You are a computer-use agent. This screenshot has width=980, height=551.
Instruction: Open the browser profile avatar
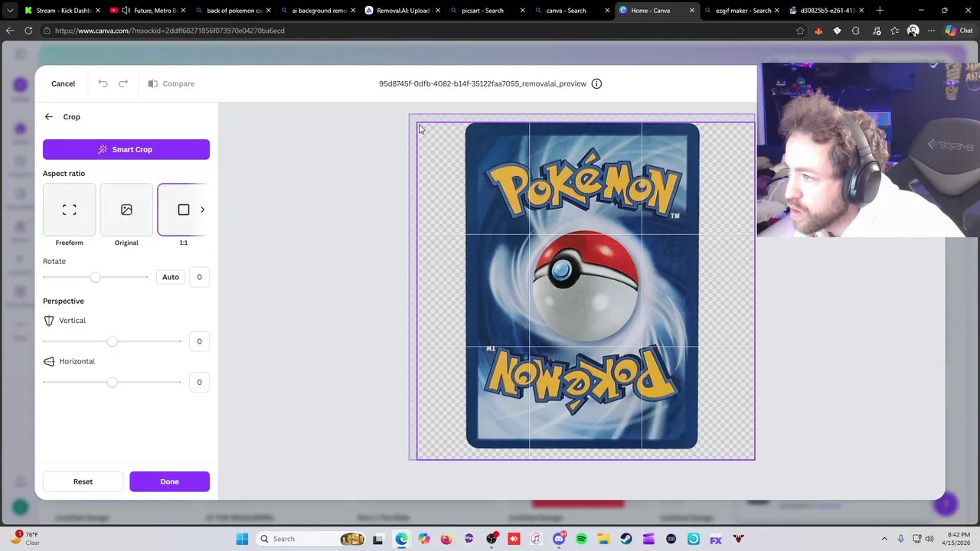point(913,31)
